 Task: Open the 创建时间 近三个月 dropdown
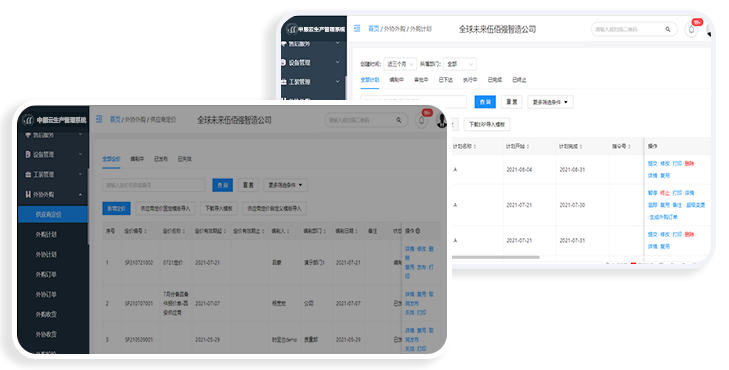400,64
